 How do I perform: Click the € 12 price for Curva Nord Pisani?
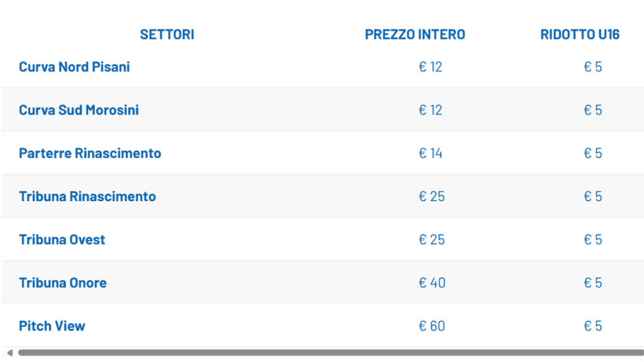431,67
